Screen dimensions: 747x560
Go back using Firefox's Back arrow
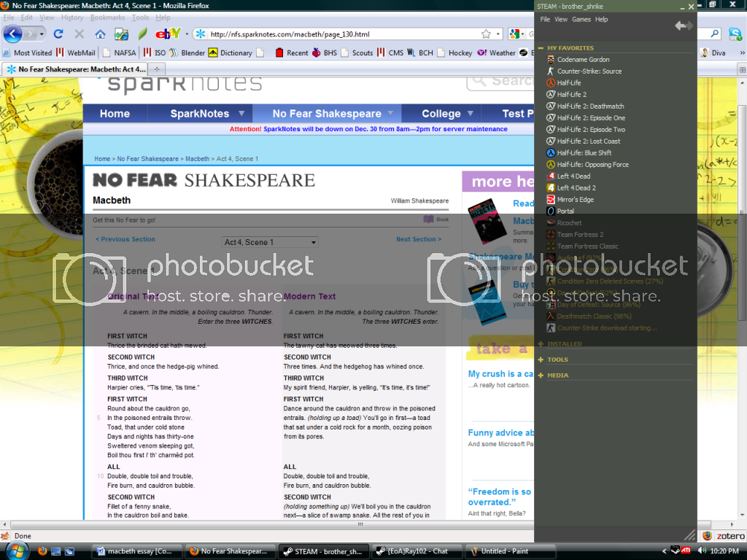pyautogui.click(x=13, y=34)
